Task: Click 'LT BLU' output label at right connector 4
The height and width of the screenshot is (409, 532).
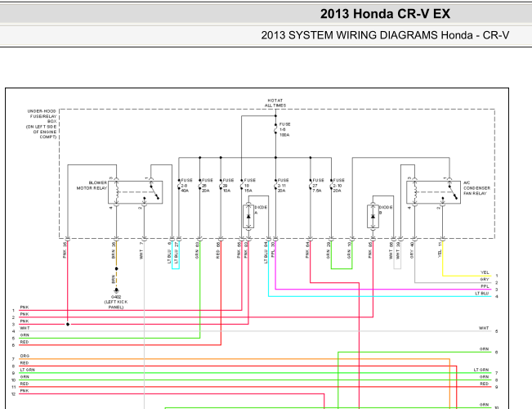Action: (x=482, y=293)
